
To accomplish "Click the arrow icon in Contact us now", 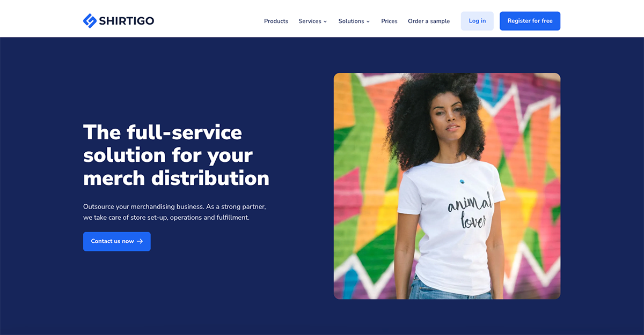I will coord(140,241).
